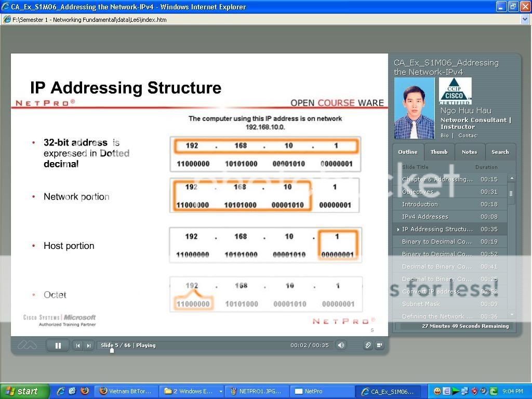Open the Notes tab
This screenshot has width=532, height=399.
point(470,152)
